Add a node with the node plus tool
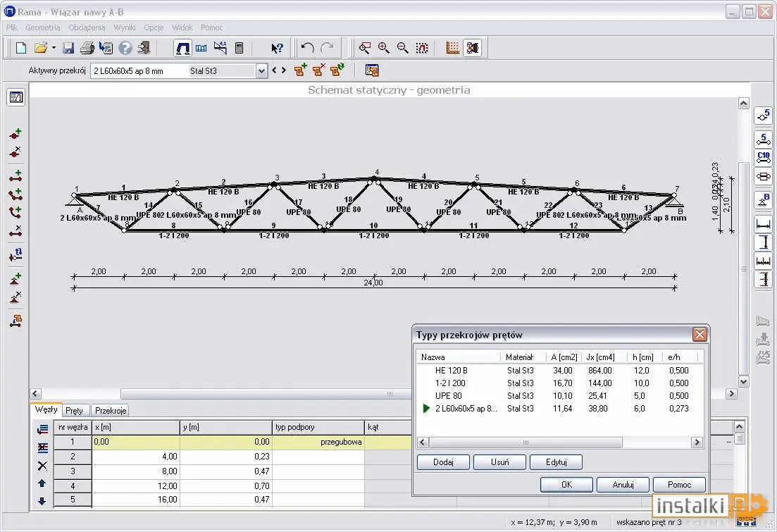Image resolution: width=777 pixels, height=532 pixels. pyautogui.click(x=16, y=135)
